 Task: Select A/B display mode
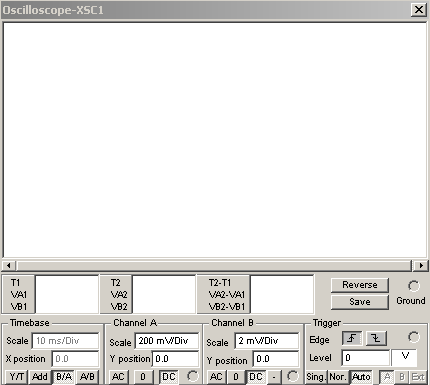(x=87, y=377)
